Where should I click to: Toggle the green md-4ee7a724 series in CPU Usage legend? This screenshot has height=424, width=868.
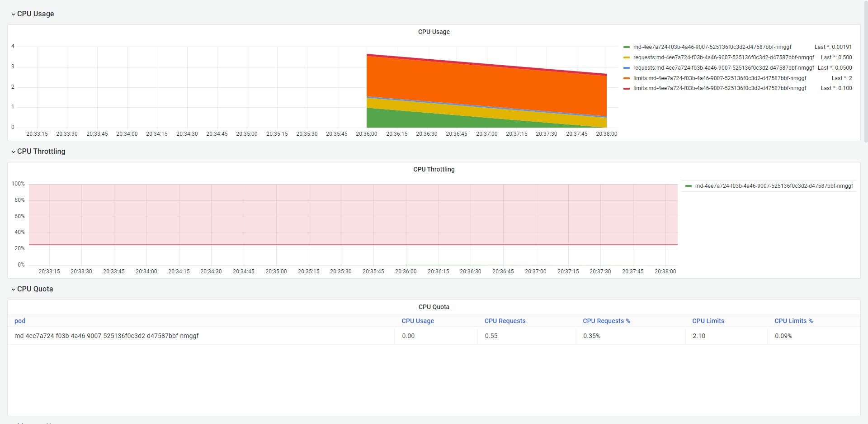pyautogui.click(x=712, y=47)
